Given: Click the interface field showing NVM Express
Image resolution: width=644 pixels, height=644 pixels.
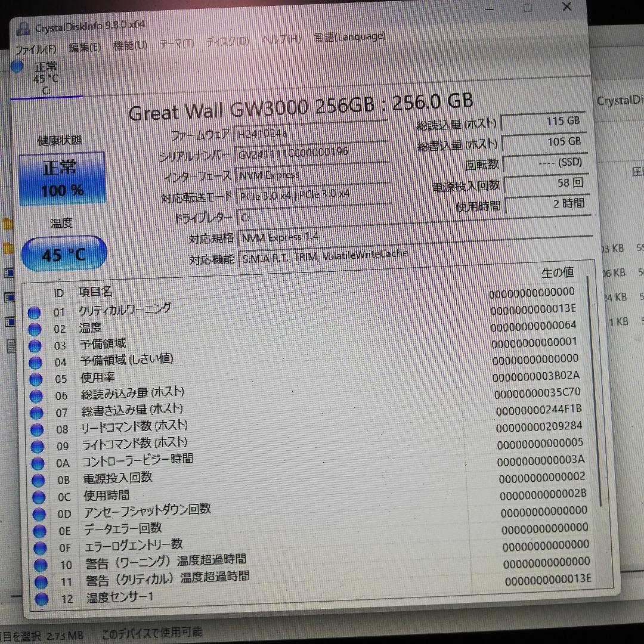Looking at the screenshot, I should coord(313,174).
